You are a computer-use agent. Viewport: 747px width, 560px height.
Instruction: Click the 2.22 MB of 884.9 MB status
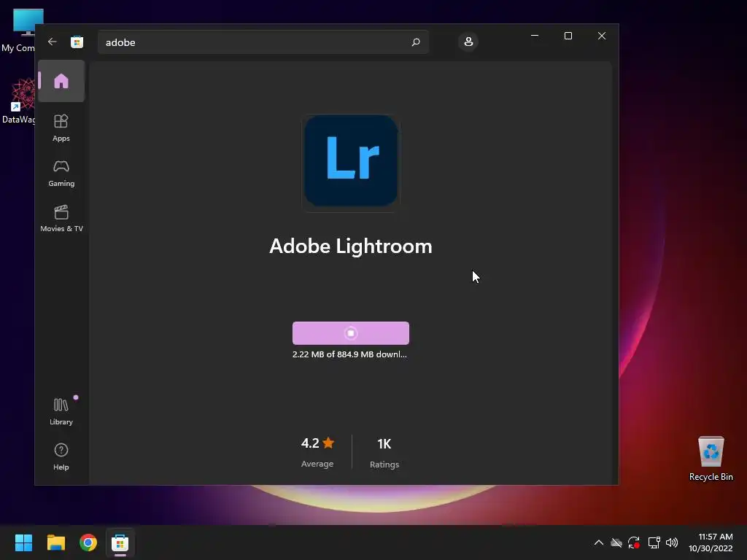(349, 354)
